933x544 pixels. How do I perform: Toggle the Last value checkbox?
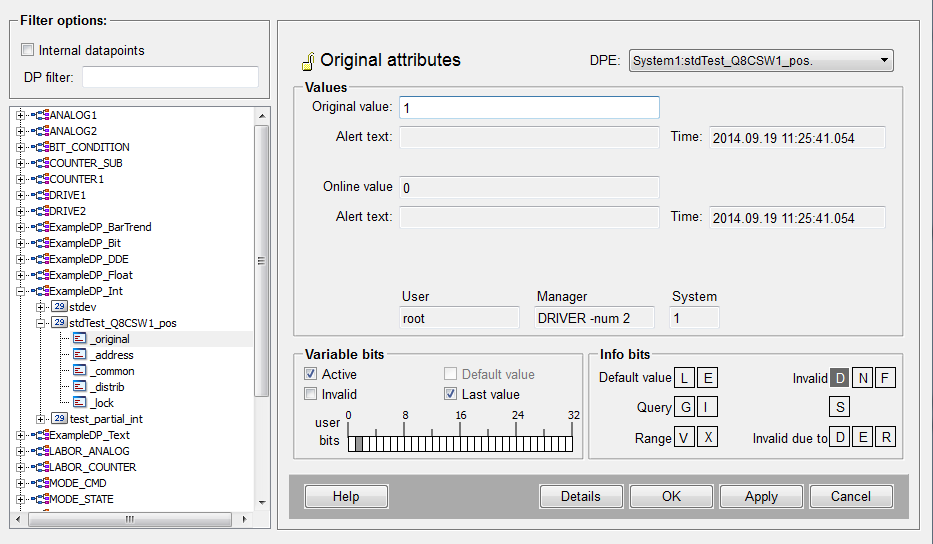451,394
